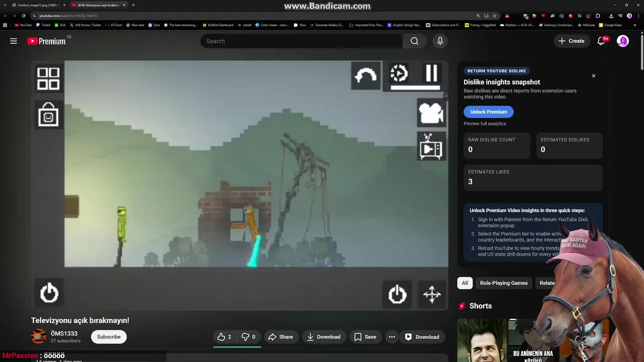644x362 pixels.
Task: Subscribe to ÖMS1333
Action: (x=109, y=337)
